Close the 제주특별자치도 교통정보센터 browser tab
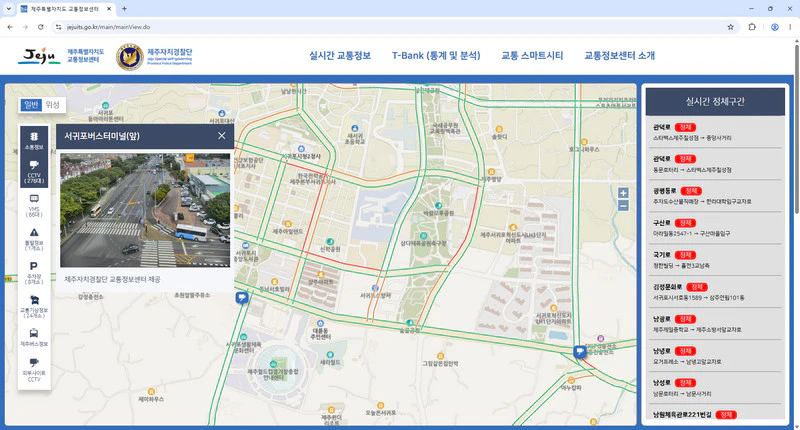800x430 pixels. [x=109, y=9]
